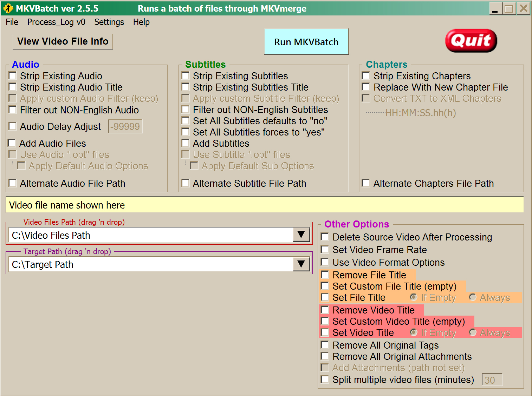Viewport: 532px width, 396px height.
Task: Toggle Use Video Format Options
Action: click(325, 262)
